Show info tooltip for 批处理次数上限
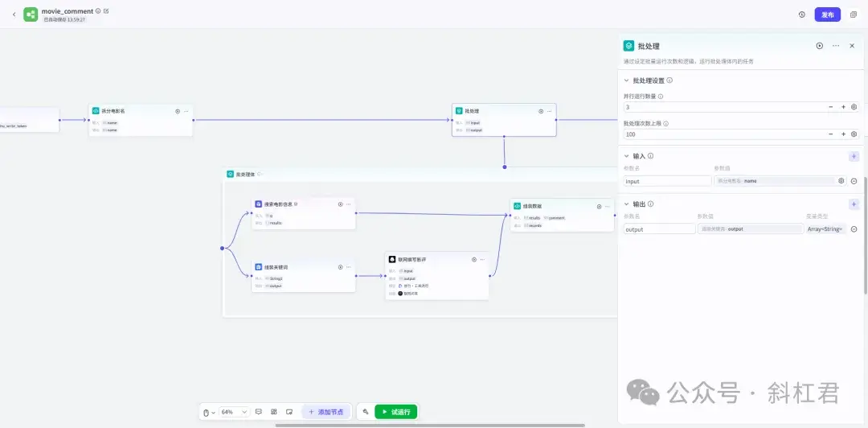Image resolution: width=868 pixels, height=428 pixels. (665, 124)
